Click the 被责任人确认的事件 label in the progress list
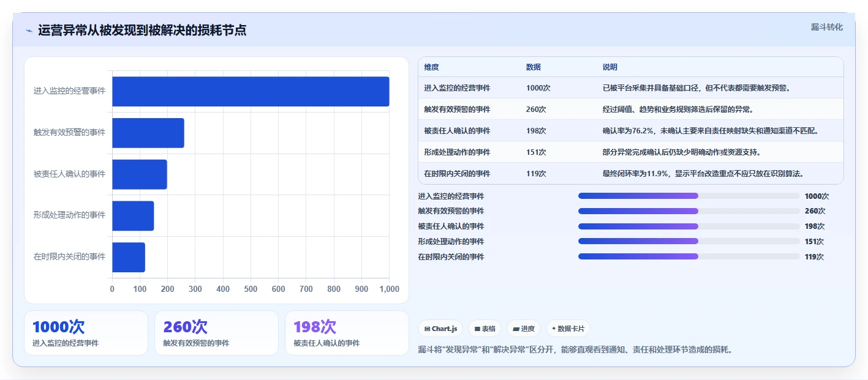868x380 pixels. 451,226
